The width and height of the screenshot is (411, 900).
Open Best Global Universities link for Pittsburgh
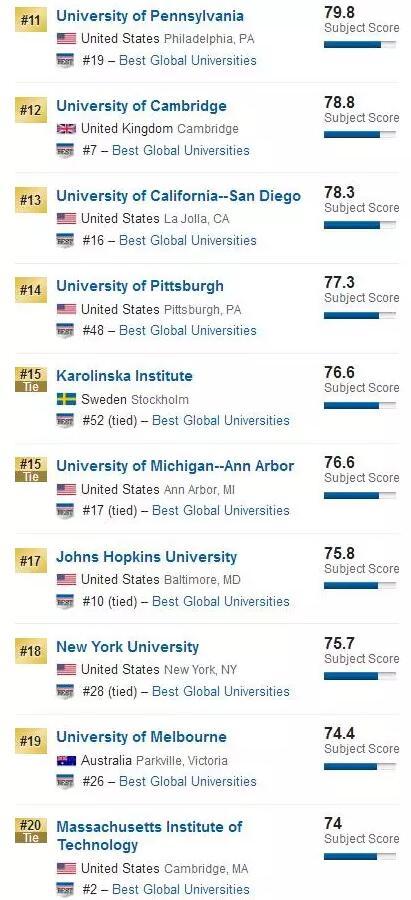point(188,331)
